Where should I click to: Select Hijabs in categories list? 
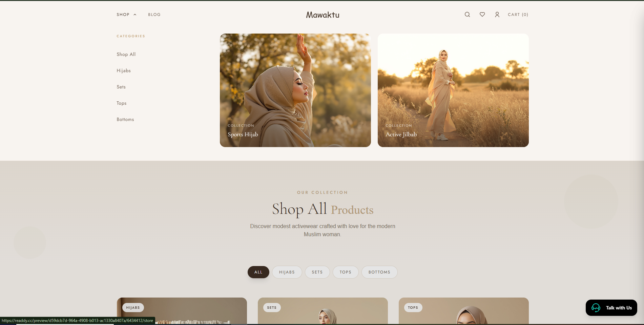pos(124,70)
